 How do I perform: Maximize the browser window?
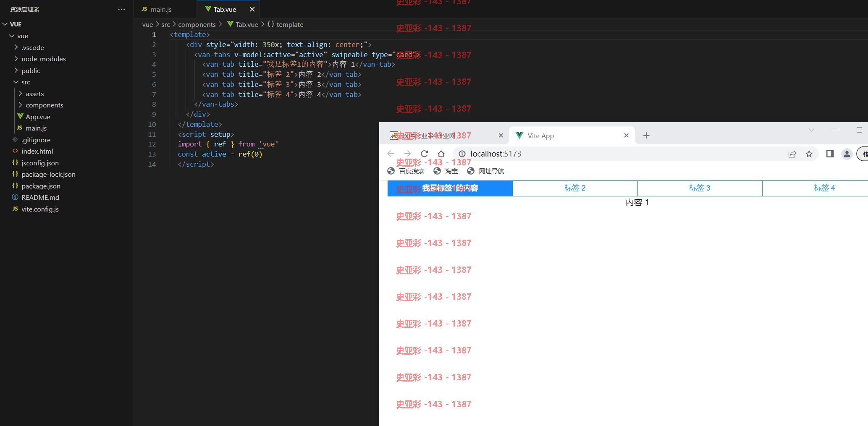coord(859,130)
